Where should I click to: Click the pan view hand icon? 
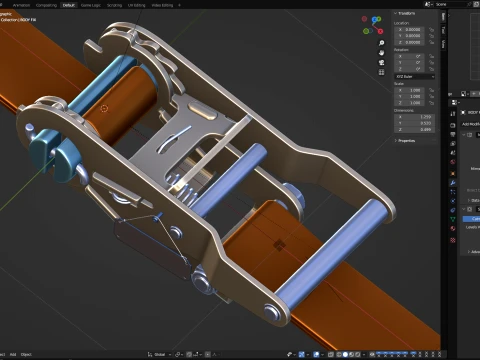click(381, 53)
